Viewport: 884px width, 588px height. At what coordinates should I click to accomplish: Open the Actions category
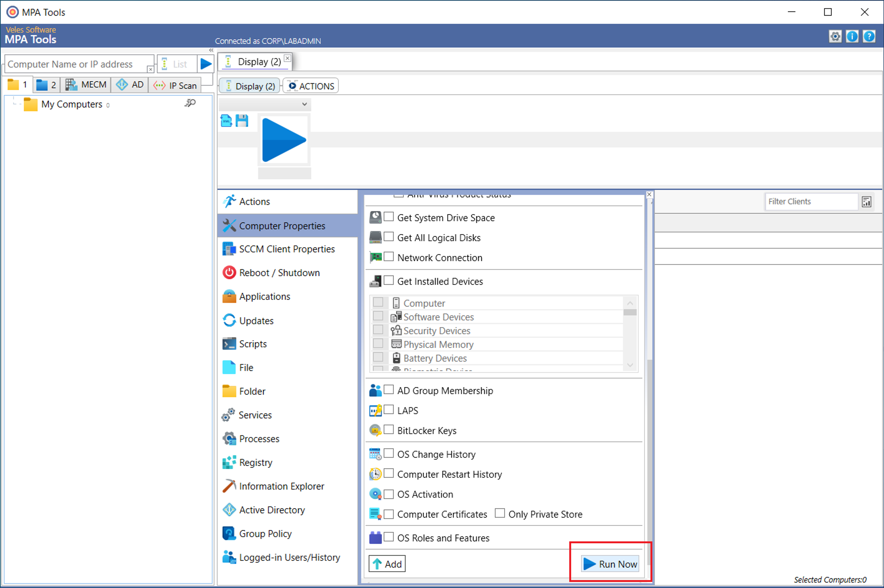(x=287, y=202)
